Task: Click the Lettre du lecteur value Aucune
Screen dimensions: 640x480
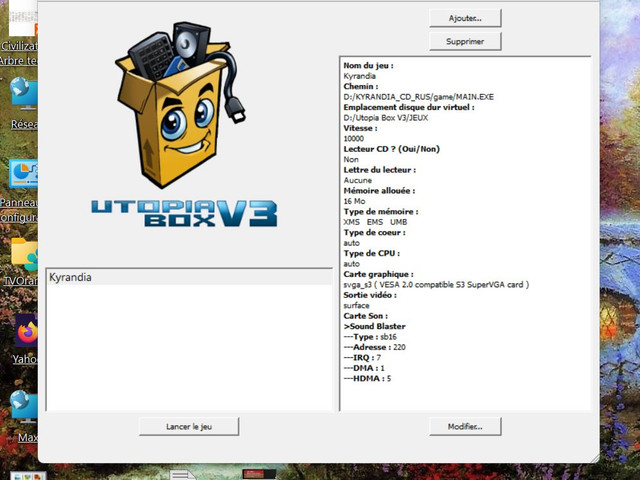Action: coord(358,180)
